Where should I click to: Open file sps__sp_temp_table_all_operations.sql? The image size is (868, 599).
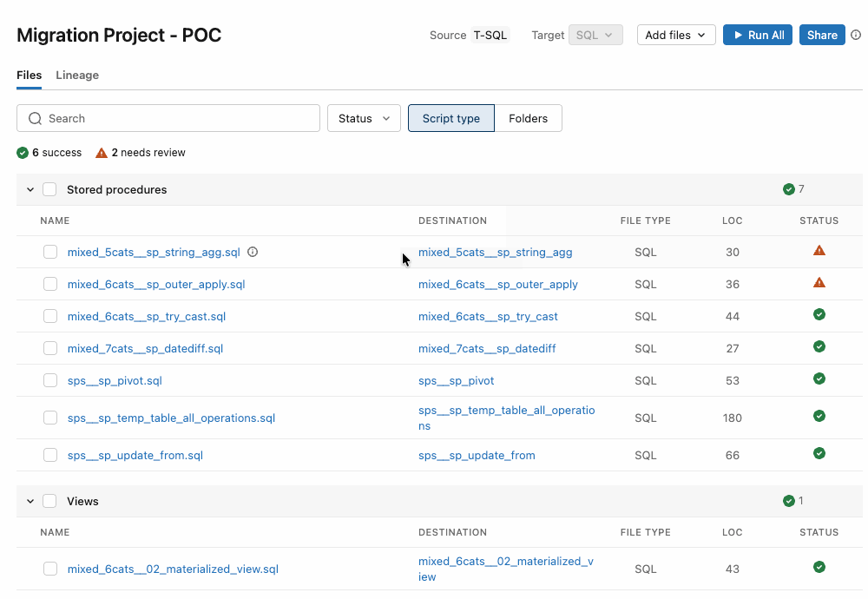coord(171,418)
